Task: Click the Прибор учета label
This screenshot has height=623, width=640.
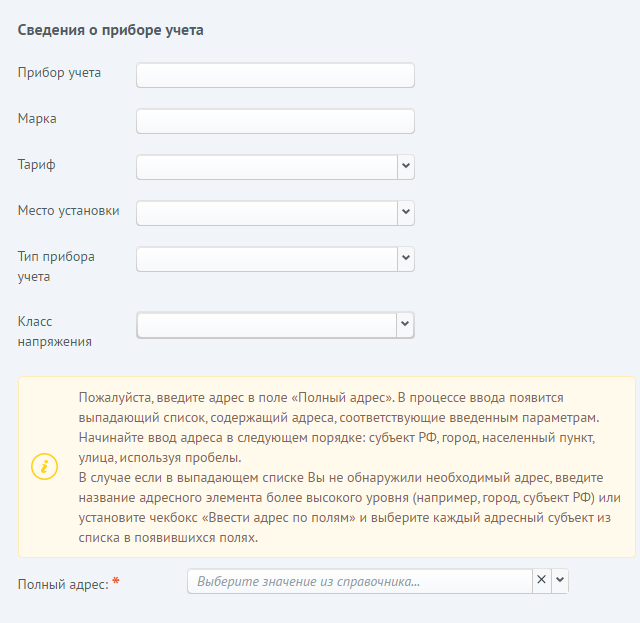Action: pos(59,72)
